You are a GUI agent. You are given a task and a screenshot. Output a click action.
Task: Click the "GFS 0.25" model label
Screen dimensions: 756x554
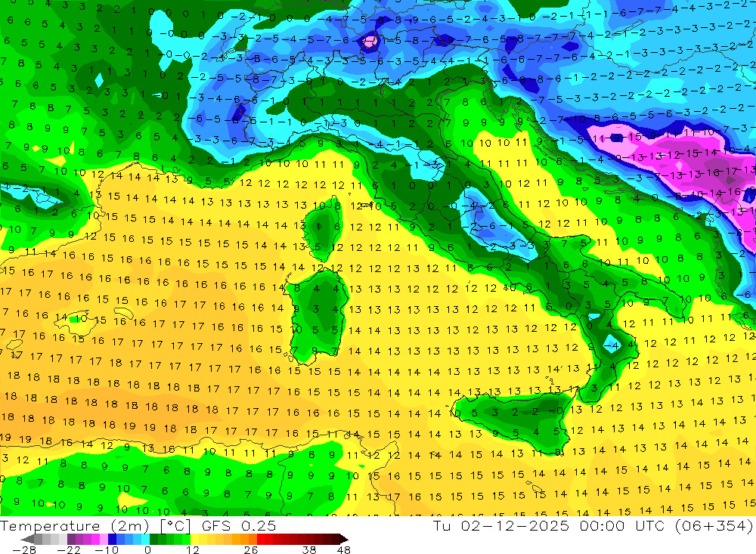tap(239, 525)
